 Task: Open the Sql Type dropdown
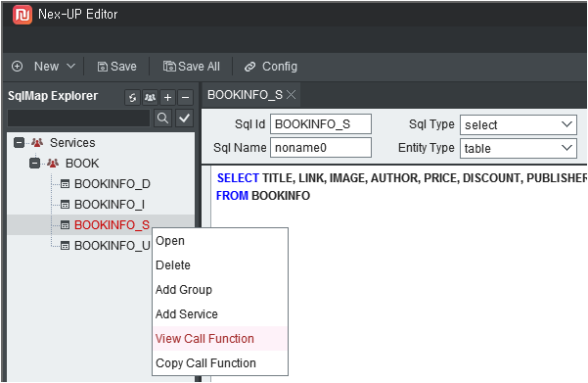pos(519,124)
